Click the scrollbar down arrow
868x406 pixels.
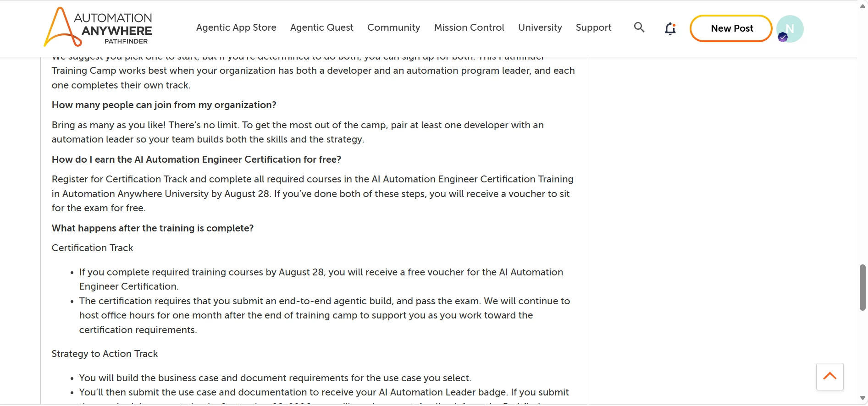[x=862, y=398]
